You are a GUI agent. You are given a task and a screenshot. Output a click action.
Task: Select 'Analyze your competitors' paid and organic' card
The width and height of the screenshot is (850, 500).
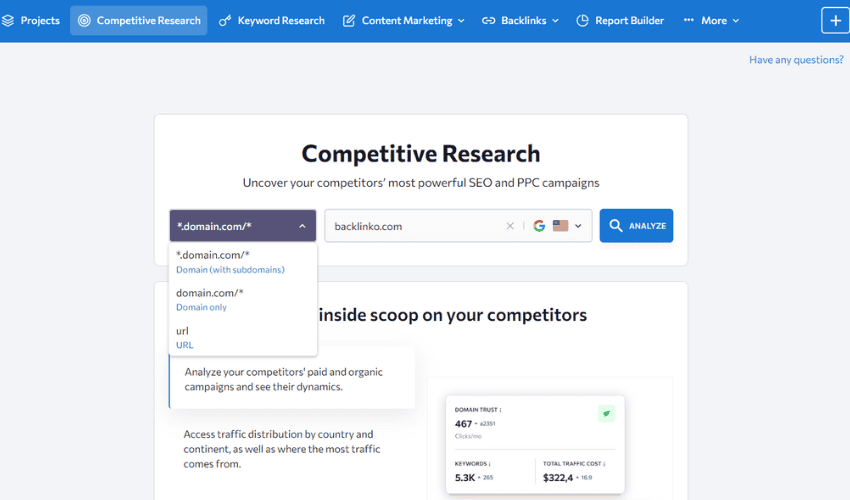(x=292, y=379)
